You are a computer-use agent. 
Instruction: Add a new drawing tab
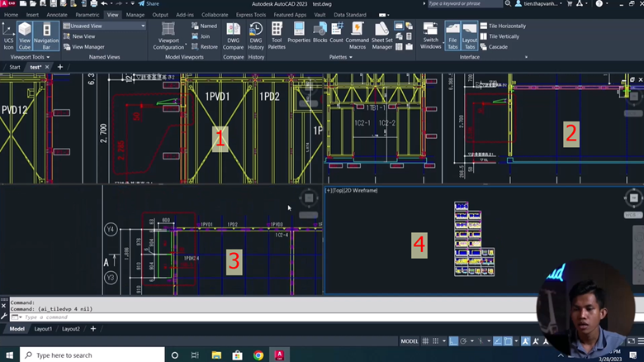point(60,67)
